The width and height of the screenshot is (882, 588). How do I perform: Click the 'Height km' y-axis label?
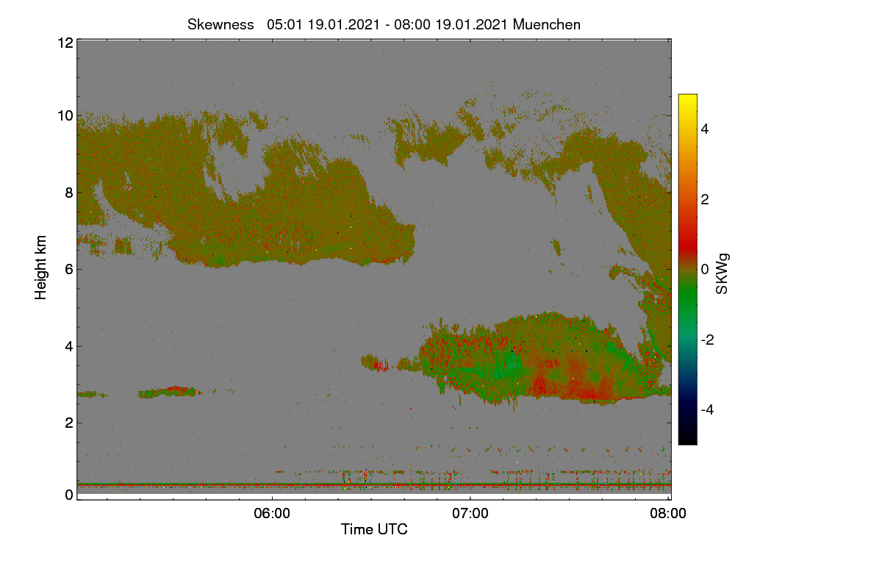pos(41,268)
